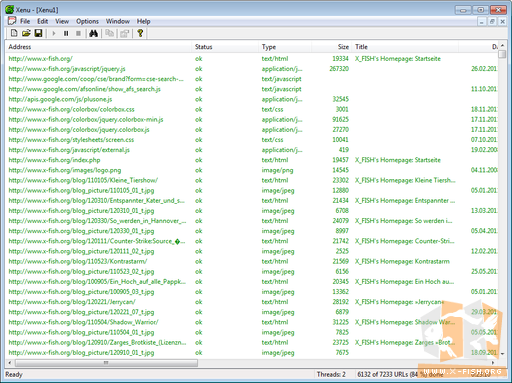Select the google.com/afsonline/show_afs_search.js row

[x=84, y=89]
